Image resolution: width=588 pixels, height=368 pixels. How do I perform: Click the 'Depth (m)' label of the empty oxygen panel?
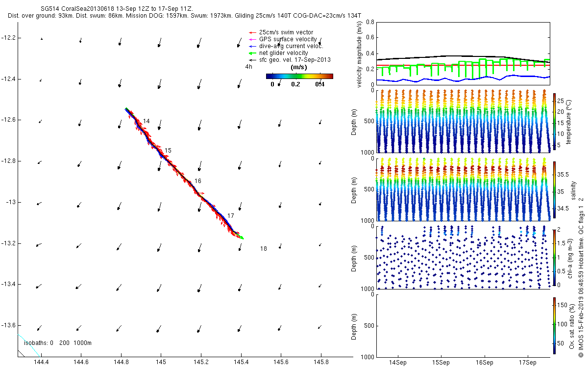355,326
